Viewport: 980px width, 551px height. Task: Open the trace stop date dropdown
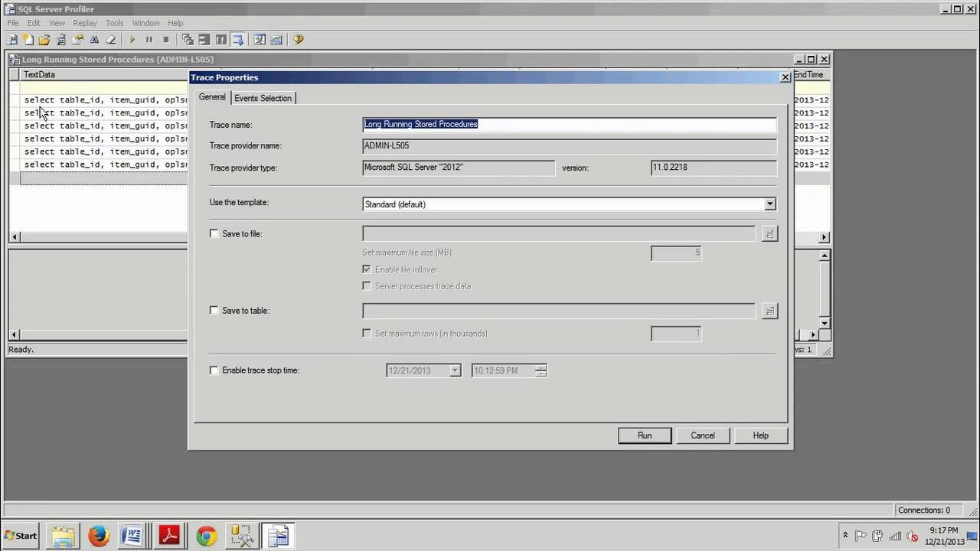pos(455,370)
